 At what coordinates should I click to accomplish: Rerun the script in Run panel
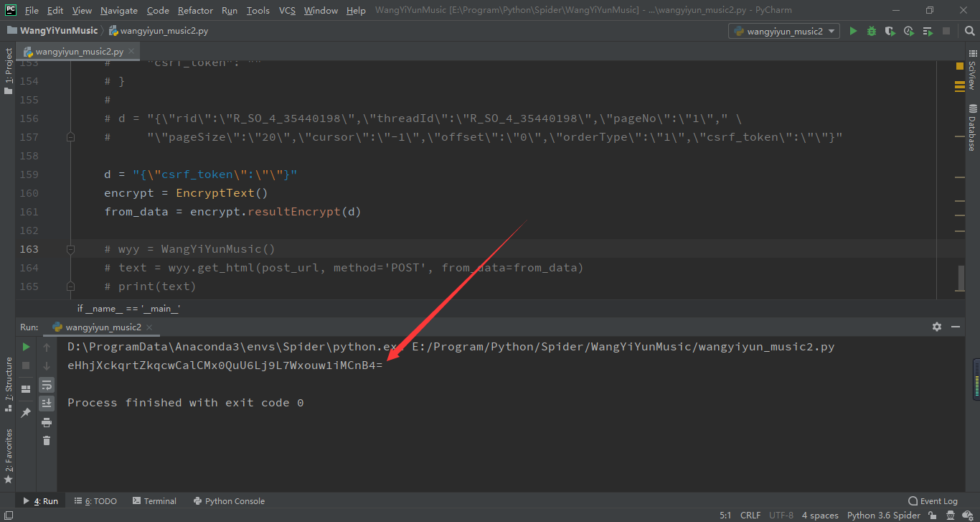(x=26, y=347)
